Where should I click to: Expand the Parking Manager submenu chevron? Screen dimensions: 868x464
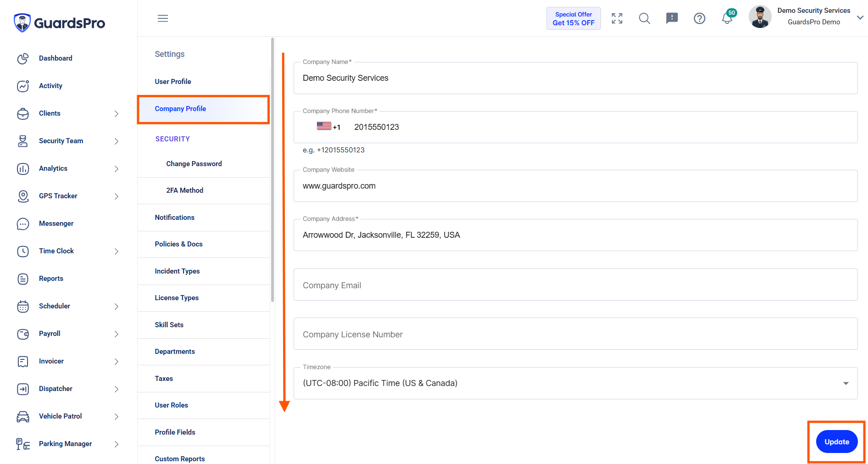point(117,444)
